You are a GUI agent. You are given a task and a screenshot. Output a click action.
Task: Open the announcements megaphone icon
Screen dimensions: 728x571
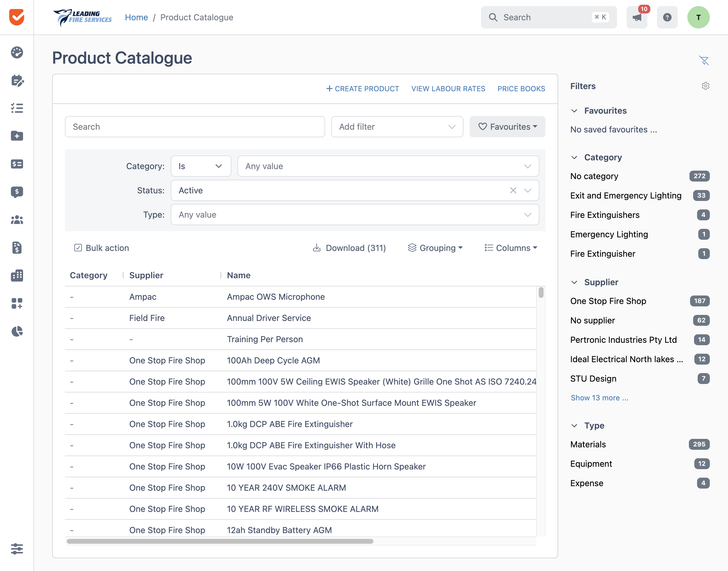[637, 17]
